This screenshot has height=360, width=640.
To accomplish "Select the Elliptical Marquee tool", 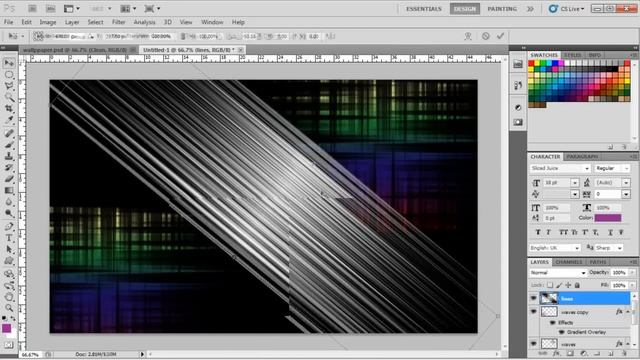I will click(9, 75).
